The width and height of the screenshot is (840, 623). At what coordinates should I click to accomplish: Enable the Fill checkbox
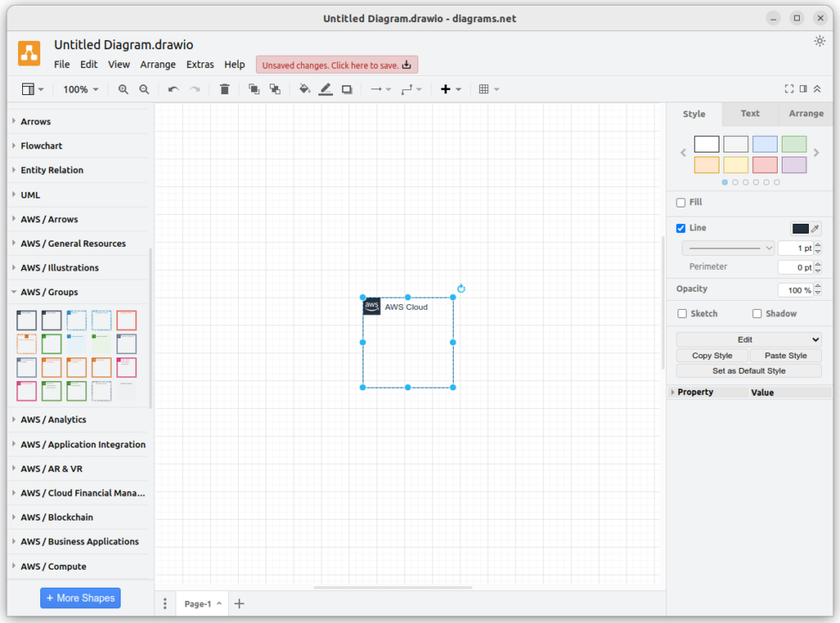(x=681, y=202)
